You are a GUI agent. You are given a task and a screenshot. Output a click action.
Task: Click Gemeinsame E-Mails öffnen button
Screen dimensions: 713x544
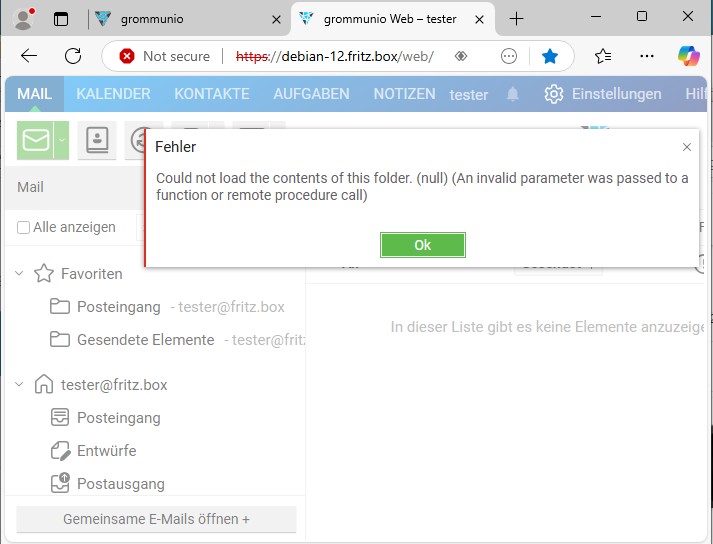(x=156, y=519)
